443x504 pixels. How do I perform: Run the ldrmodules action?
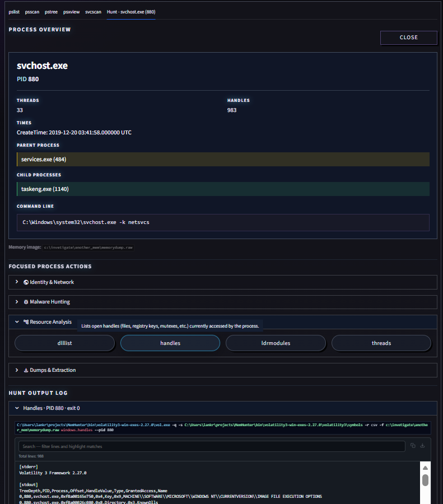[276, 343]
